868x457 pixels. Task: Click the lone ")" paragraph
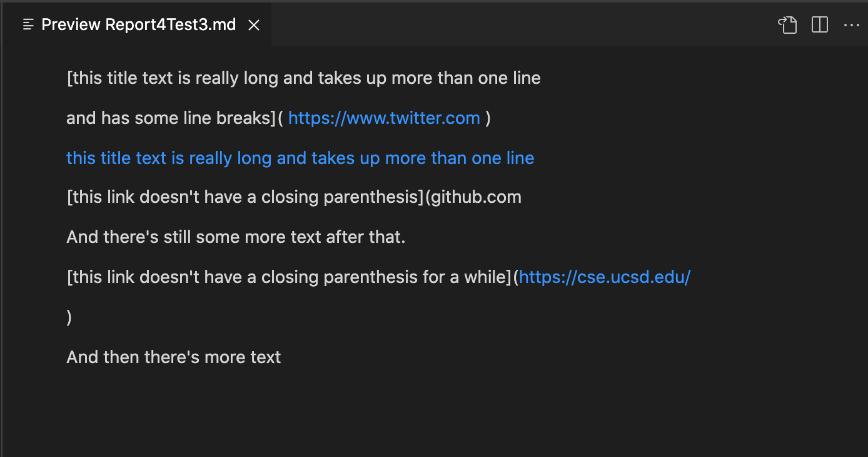(x=69, y=317)
